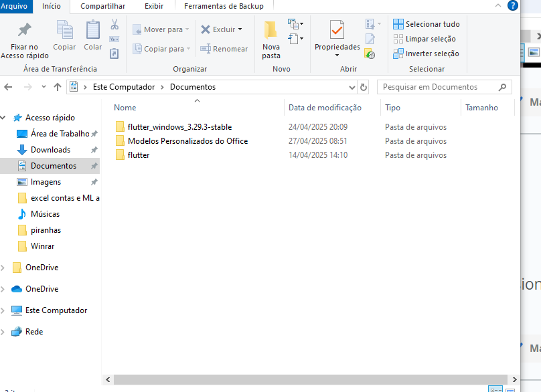Screen dimensions: 541x392
Task: Sort by the Nome column header
Action: click(x=125, y=108)
